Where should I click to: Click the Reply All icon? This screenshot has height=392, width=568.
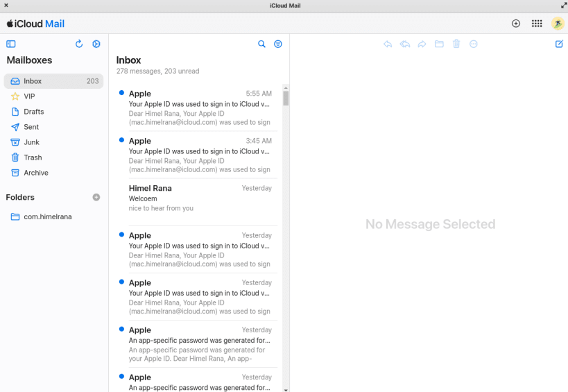[404, 44]
